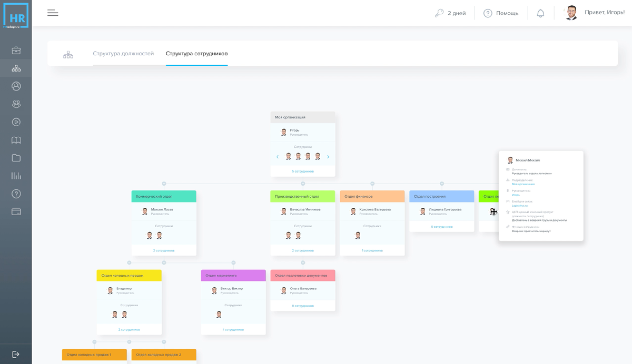This screenshot has width=632, height=364.
Task: Open the open-book knowledge base sidebar icon
Action: click(16, 140)
